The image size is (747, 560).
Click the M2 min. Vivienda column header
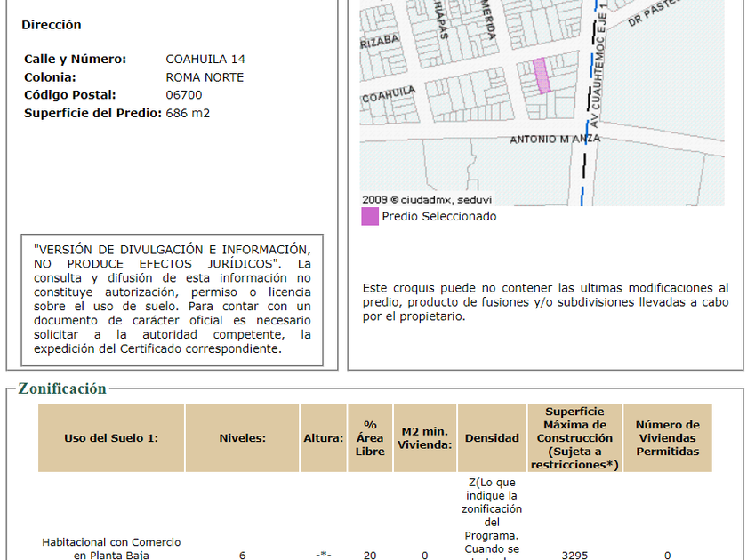pyautogui.click(x=424, y=437)
